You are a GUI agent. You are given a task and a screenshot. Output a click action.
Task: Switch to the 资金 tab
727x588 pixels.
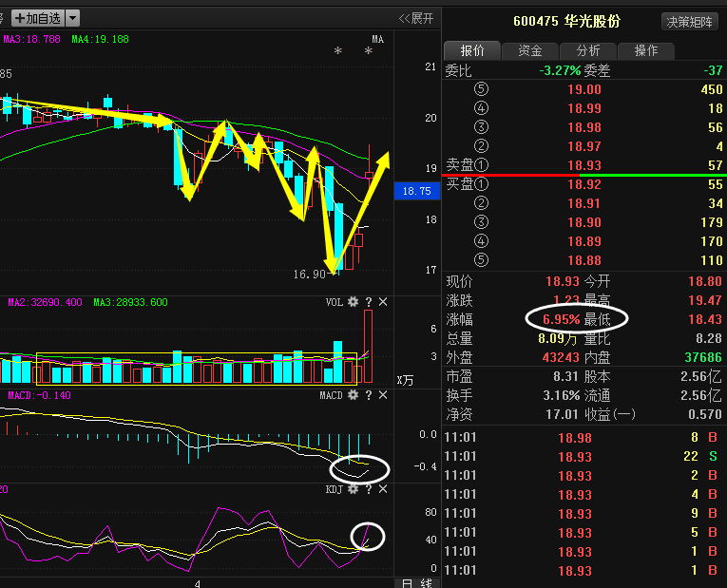(x=530, y=50)
